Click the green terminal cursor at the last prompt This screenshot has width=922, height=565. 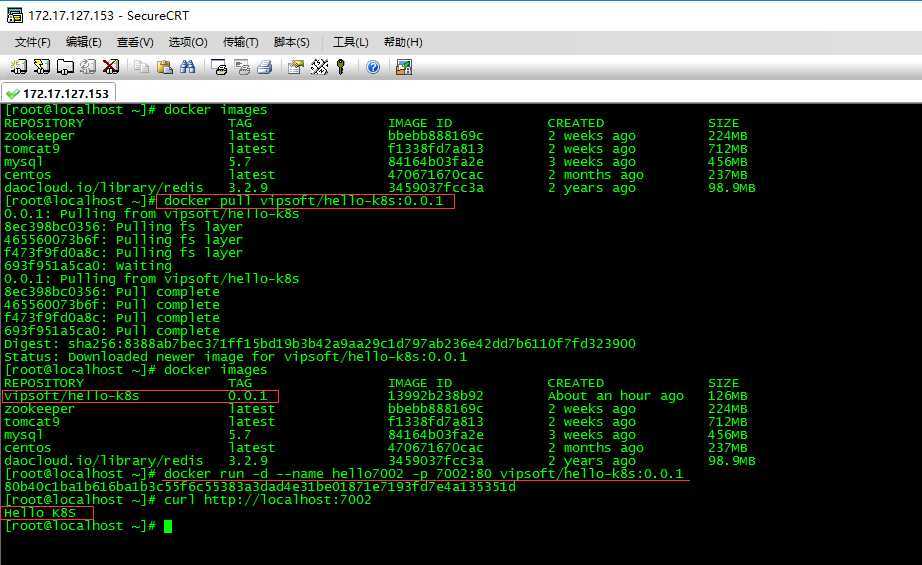(168, 526)
